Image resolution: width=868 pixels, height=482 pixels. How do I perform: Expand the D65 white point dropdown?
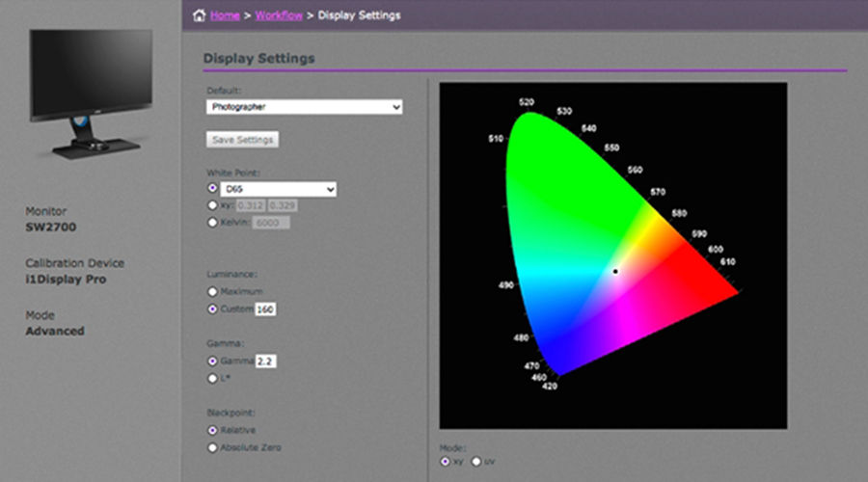click(x=278, y=189)
